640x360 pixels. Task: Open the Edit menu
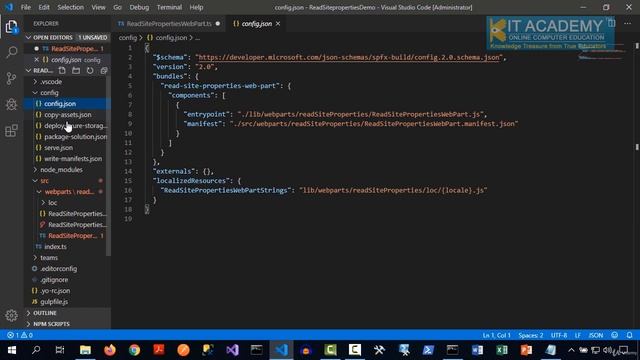[x=44, y=7]
